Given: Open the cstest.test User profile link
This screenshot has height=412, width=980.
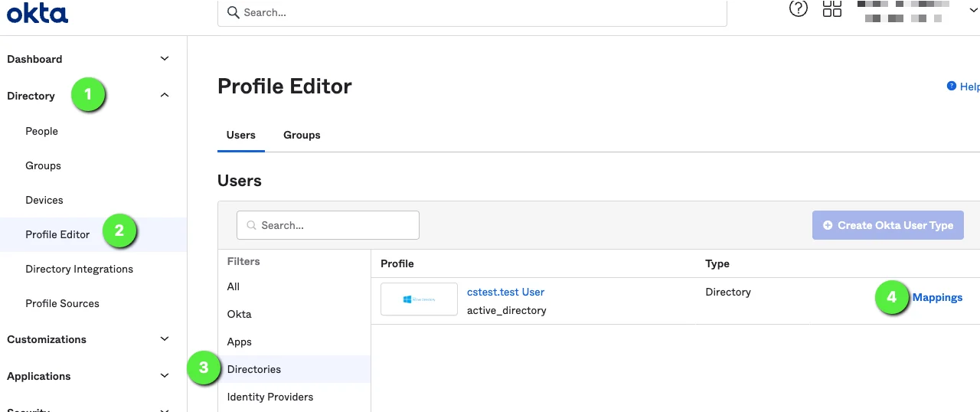Looking at the screenshot, I should [505, 292].
